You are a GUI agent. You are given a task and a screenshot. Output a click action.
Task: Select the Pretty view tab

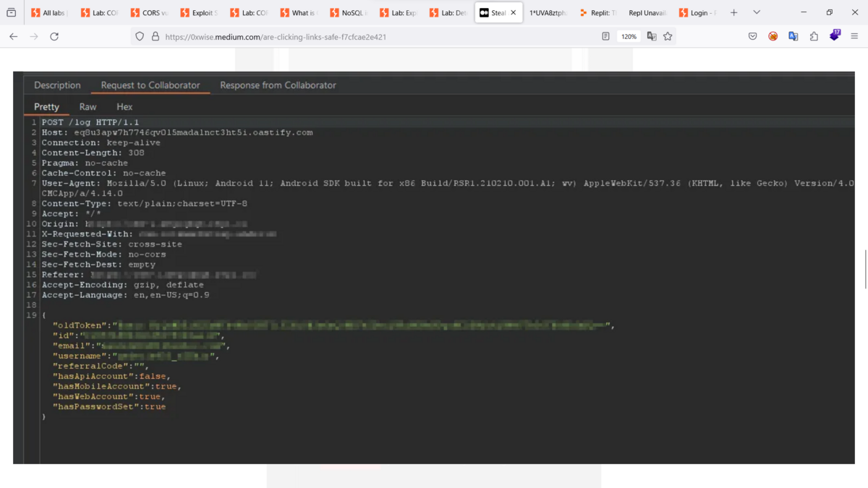coord(46,107)
